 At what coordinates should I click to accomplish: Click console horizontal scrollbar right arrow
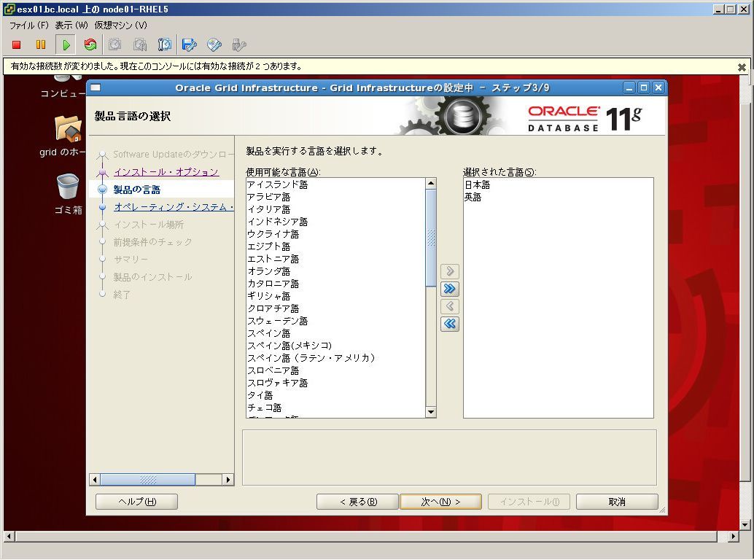coord(733,537)
